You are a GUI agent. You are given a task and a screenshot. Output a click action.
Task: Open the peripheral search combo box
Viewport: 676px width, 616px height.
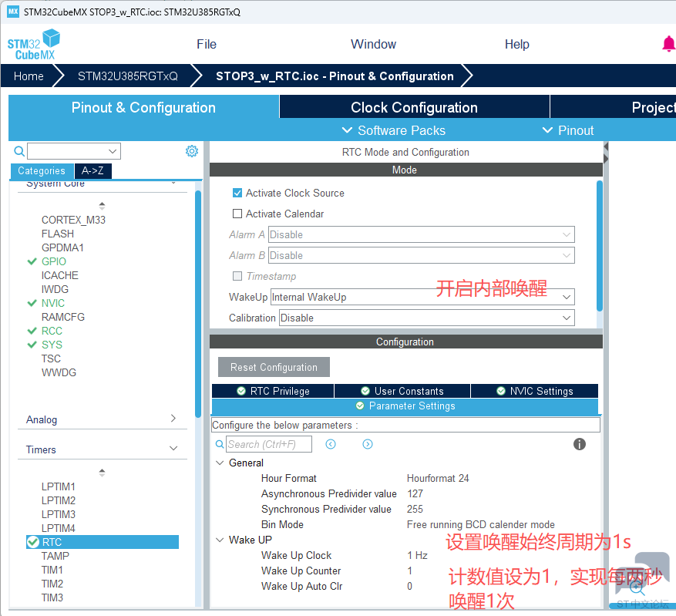[74, 151]
